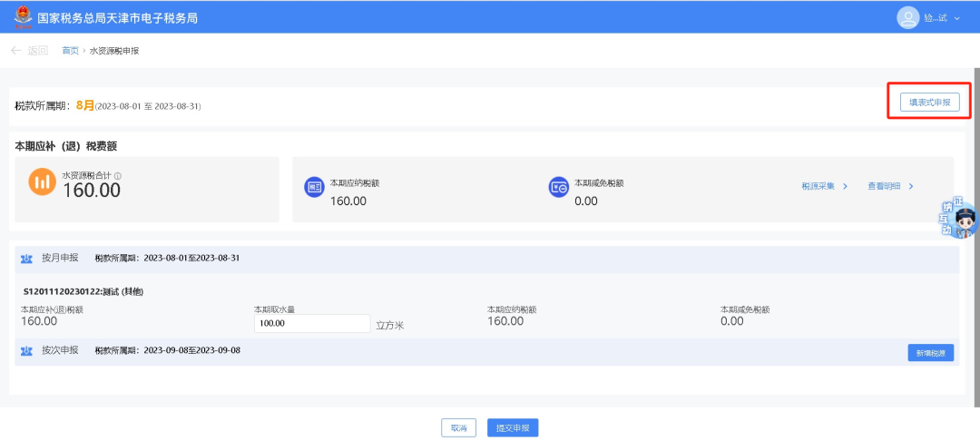Expand the user account dropdown arrow
Screen dimensions: 980x441
[957, 19]
